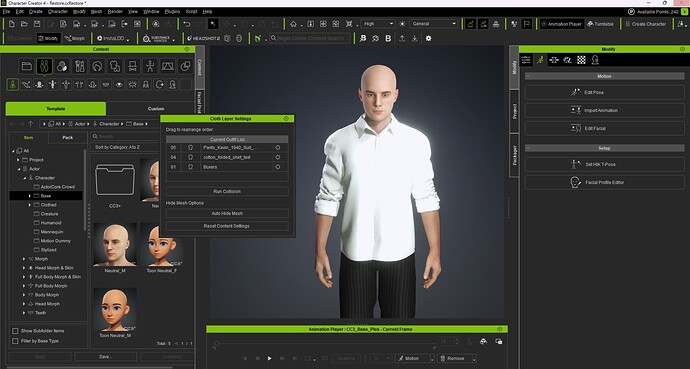Click the animation timeline scrubber handle

217,343
